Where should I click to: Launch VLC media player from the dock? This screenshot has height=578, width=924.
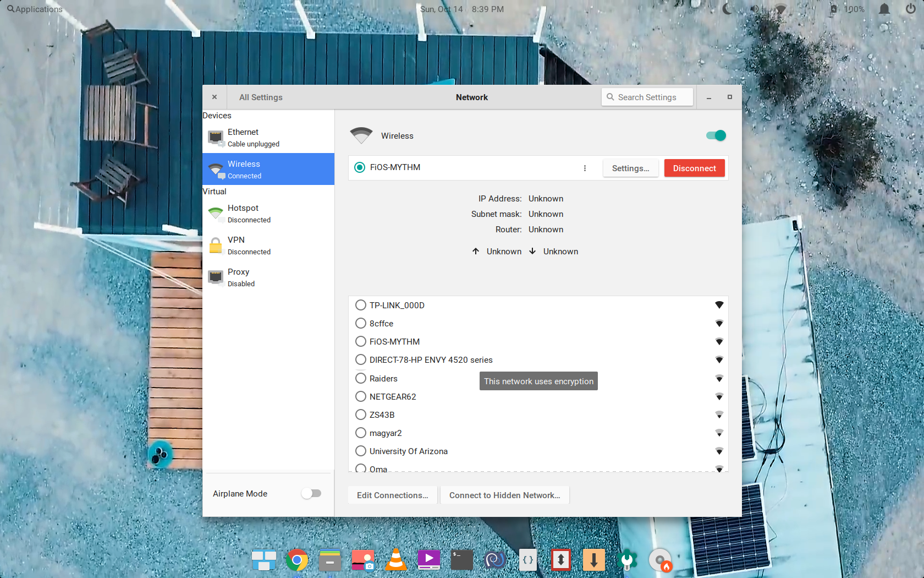(396, 560)
